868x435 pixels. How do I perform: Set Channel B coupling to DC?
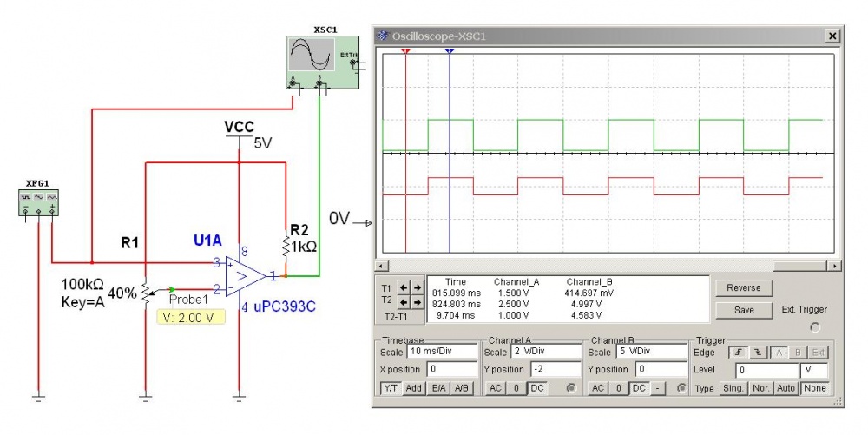[x=639, y=388]
